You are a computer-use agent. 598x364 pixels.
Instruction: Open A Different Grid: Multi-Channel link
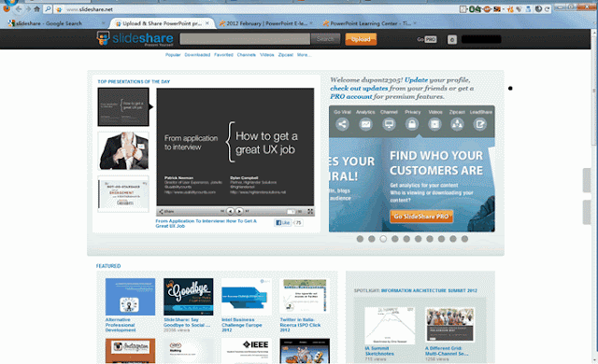click(x=447, y=351)
